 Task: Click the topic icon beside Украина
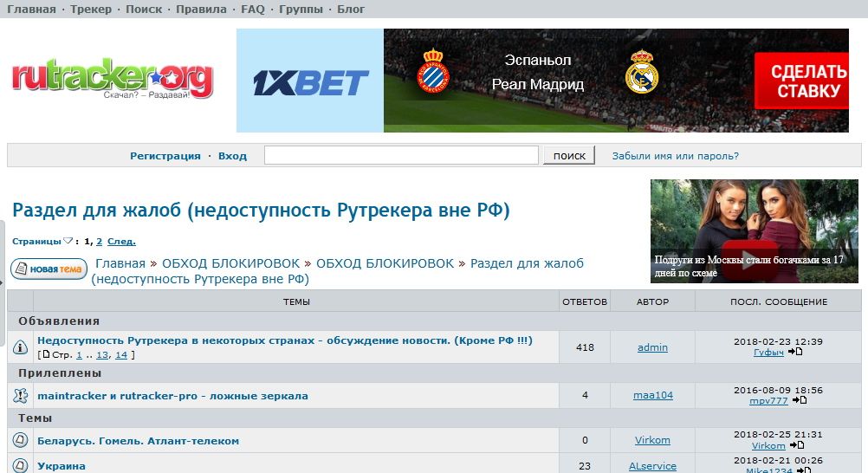21,466
